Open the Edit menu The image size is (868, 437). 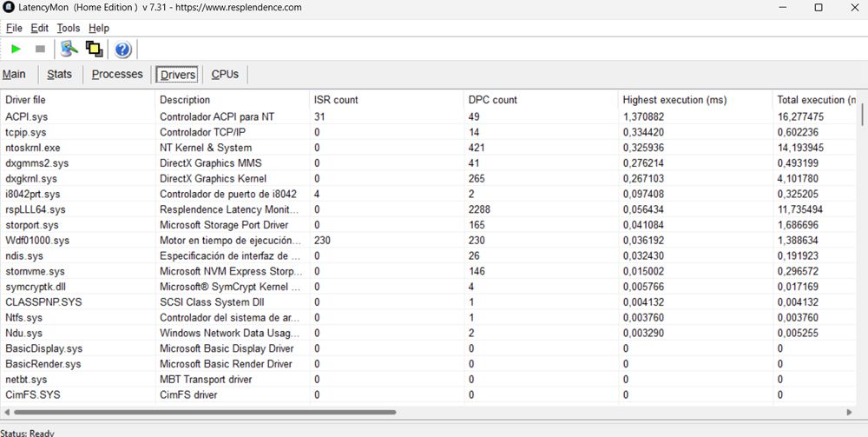pos(39,28)
